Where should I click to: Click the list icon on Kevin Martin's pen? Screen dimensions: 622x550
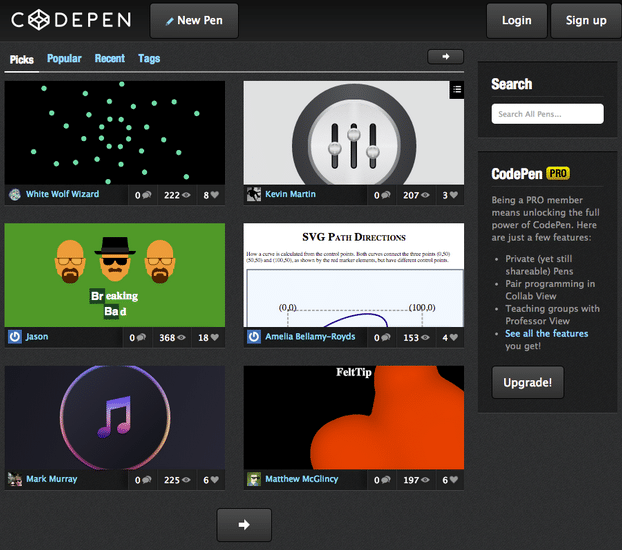(457, 90)
